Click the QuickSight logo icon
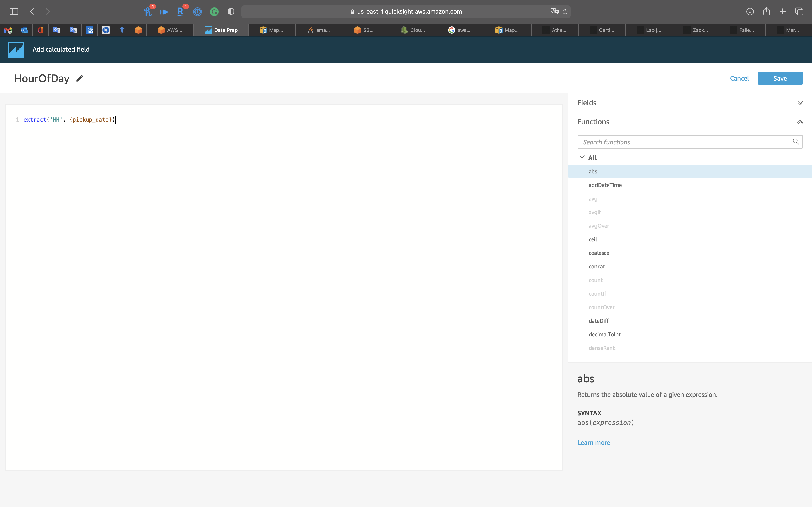 point(16,50)
